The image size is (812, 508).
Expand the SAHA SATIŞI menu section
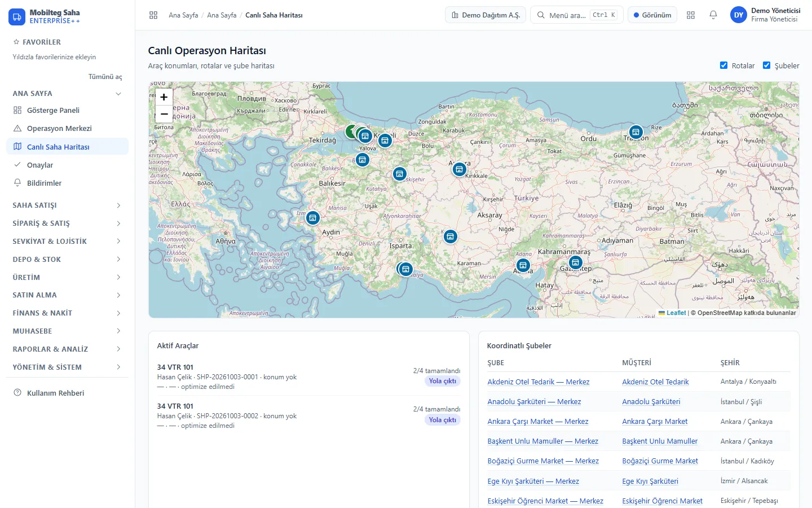67,205
